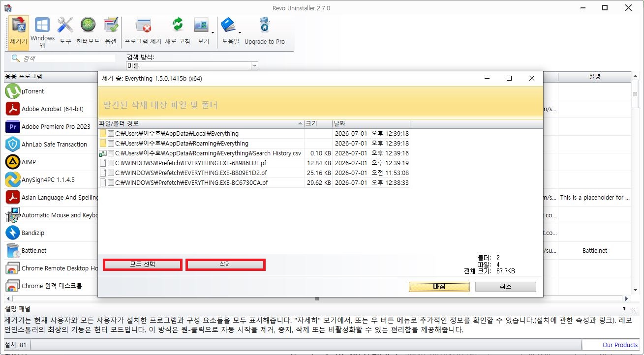This screenshot has width=644, height=355.
Task: Select the Adobe Acrobat (64-bit) icon
Action: (x=13, y=109)
